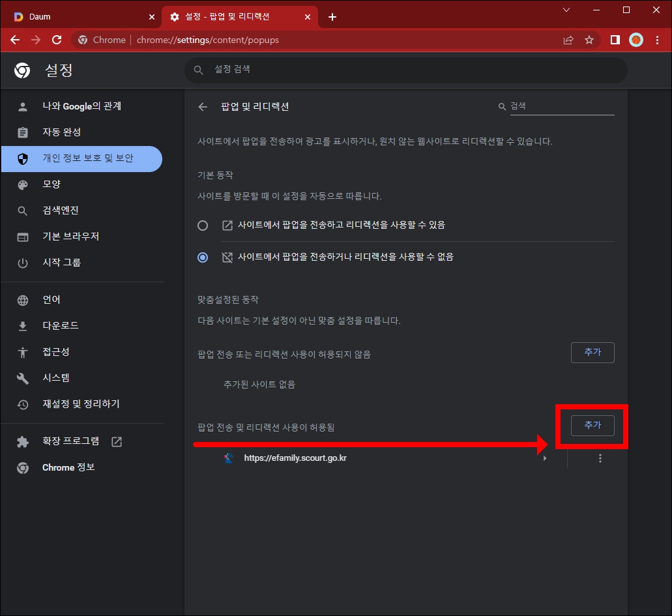Expand the efamily.scourt.go.kr site entry

click(545, 458)
